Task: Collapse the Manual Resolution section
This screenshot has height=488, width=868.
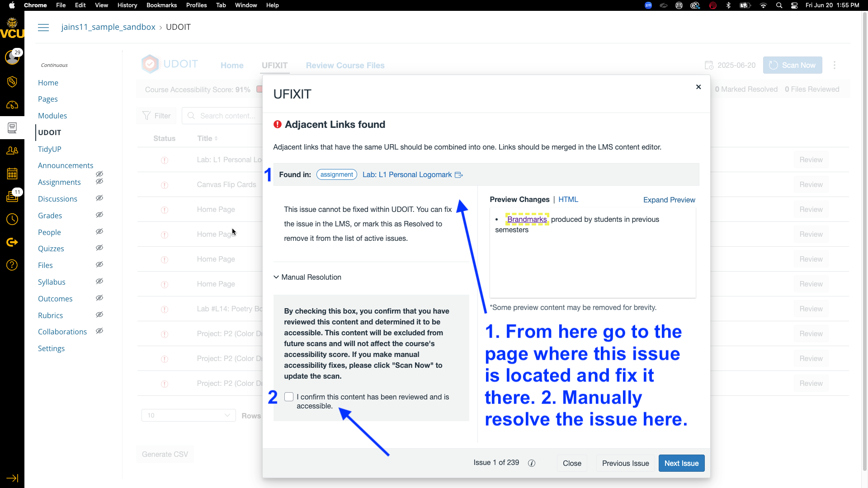Action: click(307, 277)
